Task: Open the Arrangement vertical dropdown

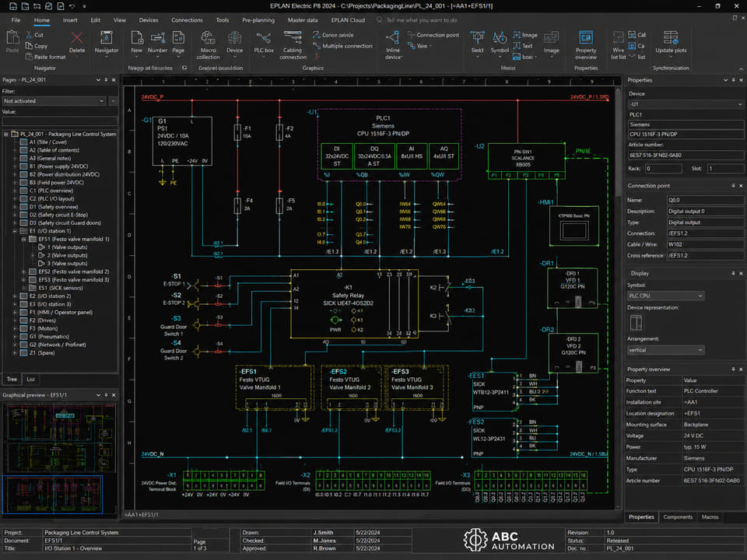Action: [665, 350]
